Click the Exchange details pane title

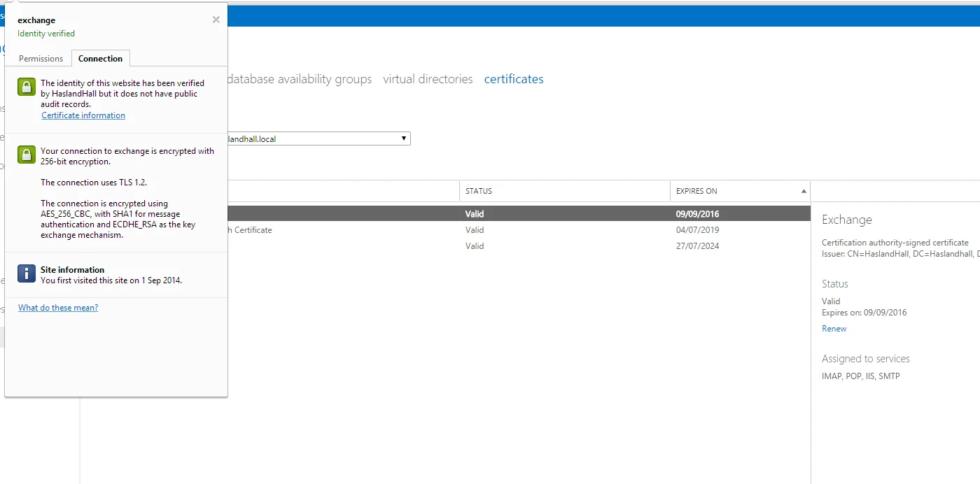coord(846,220)
